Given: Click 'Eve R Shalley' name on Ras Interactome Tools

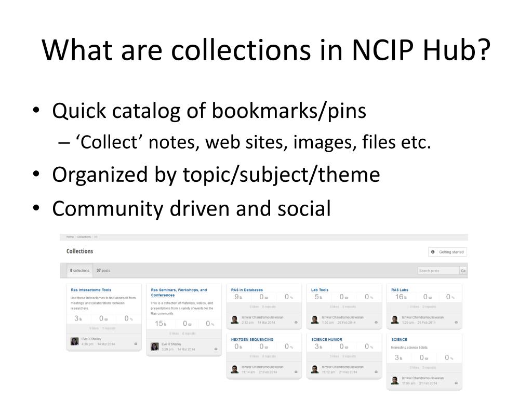Looking at the screenshot, I should click(x=91, y=339).
